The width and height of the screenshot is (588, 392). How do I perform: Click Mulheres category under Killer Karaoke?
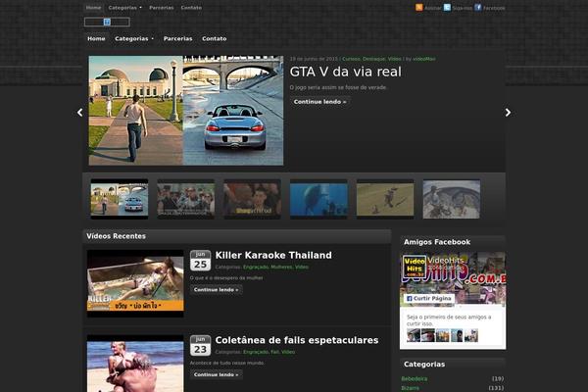click(x=281, y=268)
